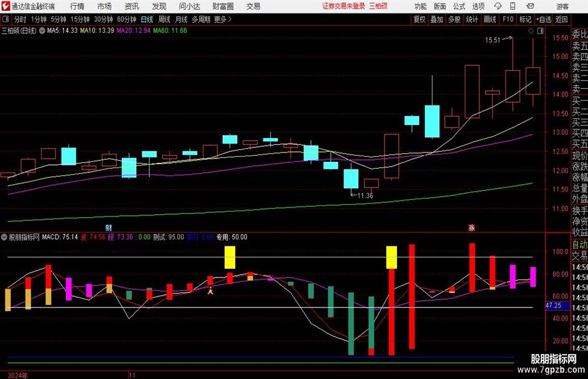Image resolution: width=588 pixels, height=379 pixels.
Task: Open the 版面 menu
Action: (x=439, y=6)
